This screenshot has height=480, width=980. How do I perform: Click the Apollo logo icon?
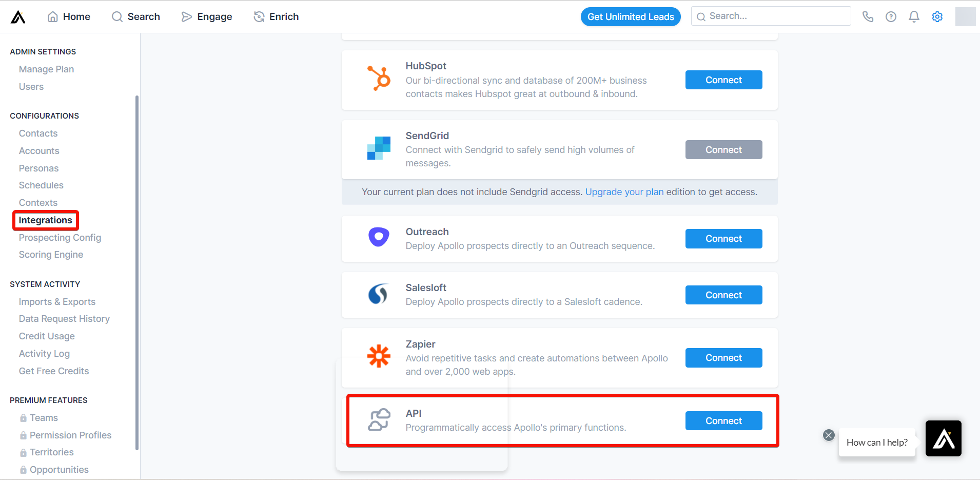(18, 17)
